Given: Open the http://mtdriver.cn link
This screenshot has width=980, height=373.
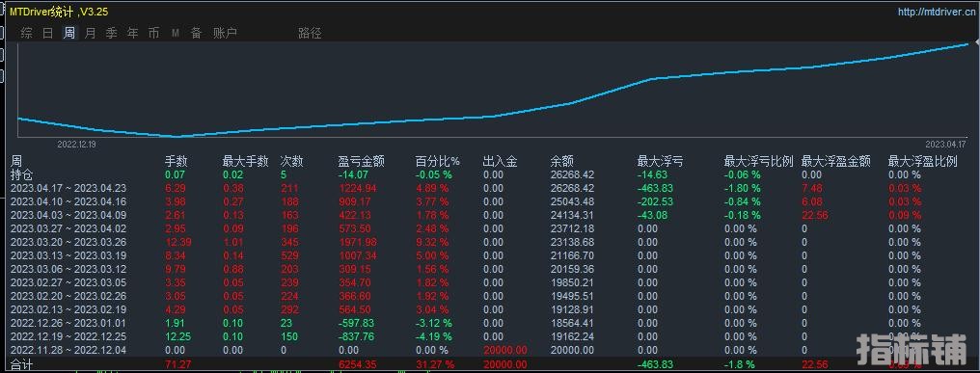Looking at the screenshot, I should point(937,12).
